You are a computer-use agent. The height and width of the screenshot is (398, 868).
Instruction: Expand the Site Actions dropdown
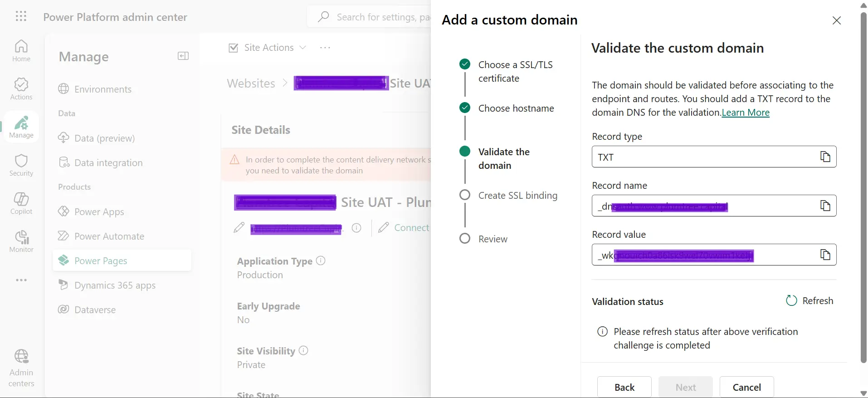[268, 48]
